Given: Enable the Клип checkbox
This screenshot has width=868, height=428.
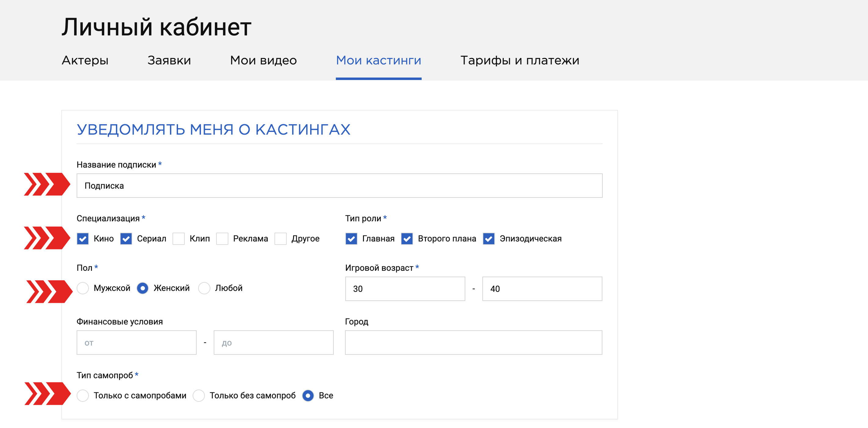Looking at the screenshot, I should [x=179, y=239].
